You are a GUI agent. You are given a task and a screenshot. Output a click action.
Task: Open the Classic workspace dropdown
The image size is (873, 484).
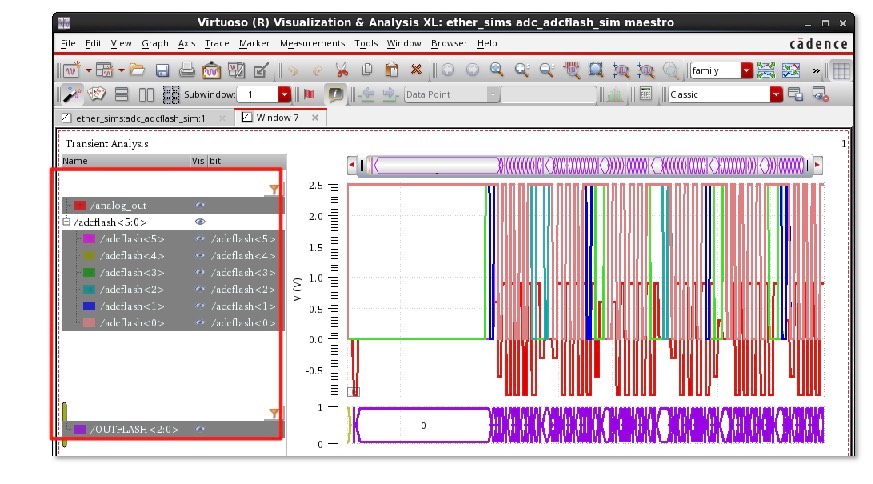tap(776, 95)
